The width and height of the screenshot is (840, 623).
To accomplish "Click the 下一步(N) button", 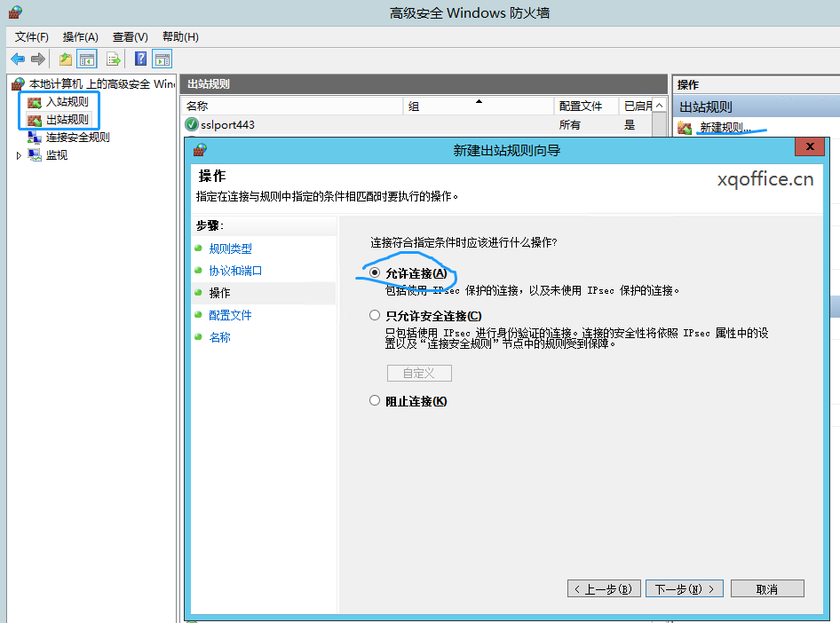I will click(x=684, y=588).
